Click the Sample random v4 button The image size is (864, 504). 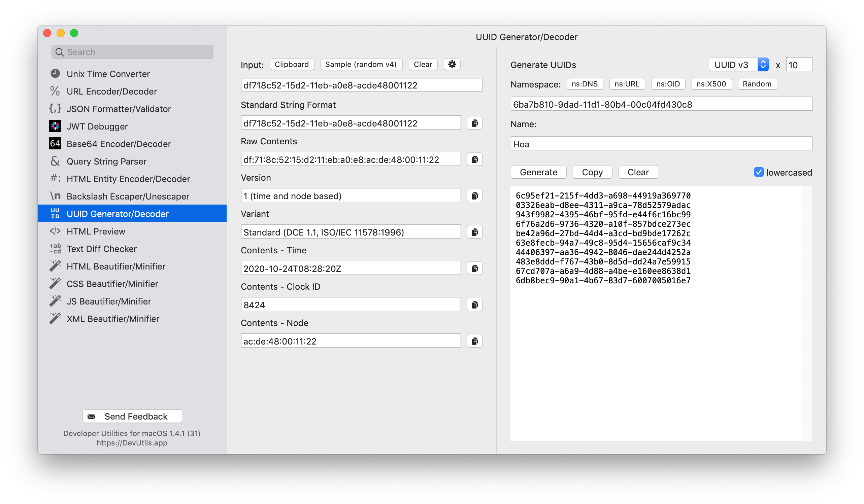(x=360, y=64)
